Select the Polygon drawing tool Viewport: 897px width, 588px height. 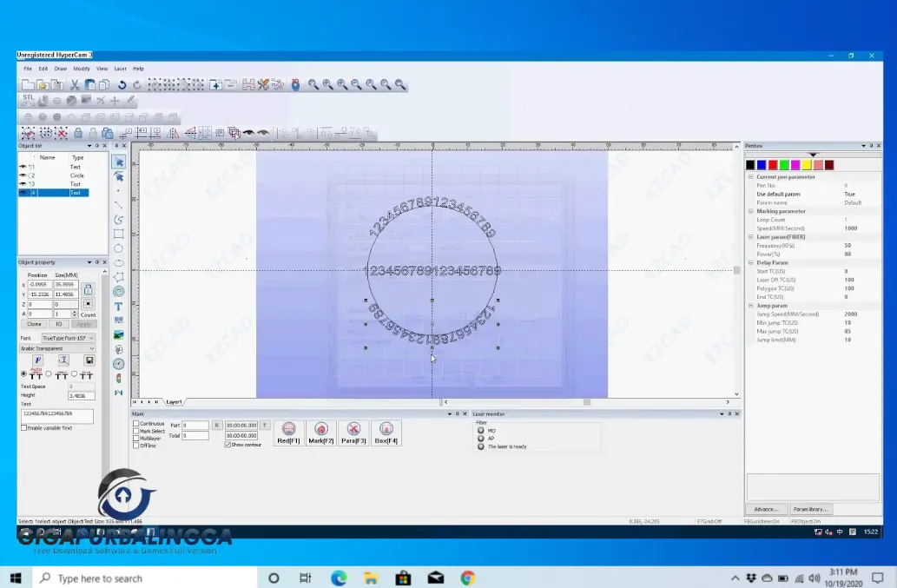pyautogui.click(x=118, y=277)
